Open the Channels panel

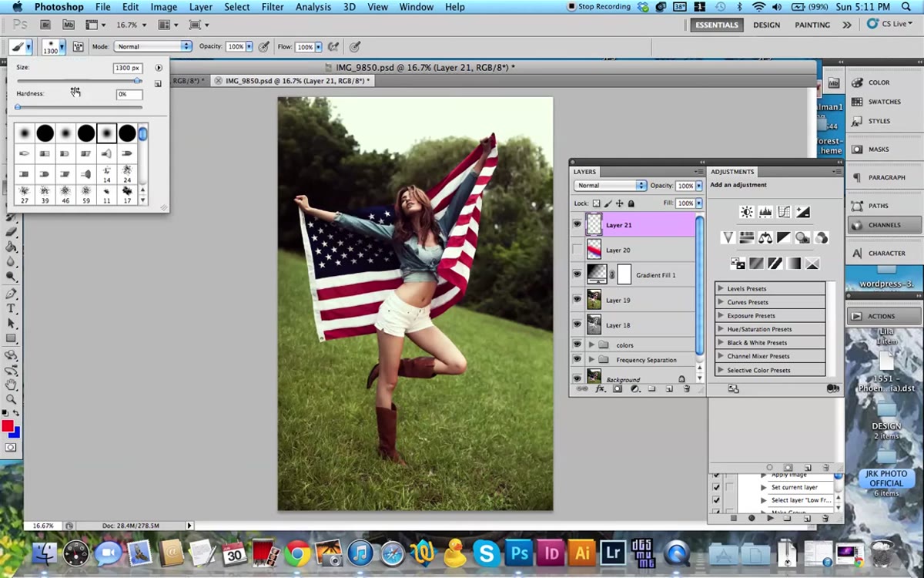click(x=885, y=225)
